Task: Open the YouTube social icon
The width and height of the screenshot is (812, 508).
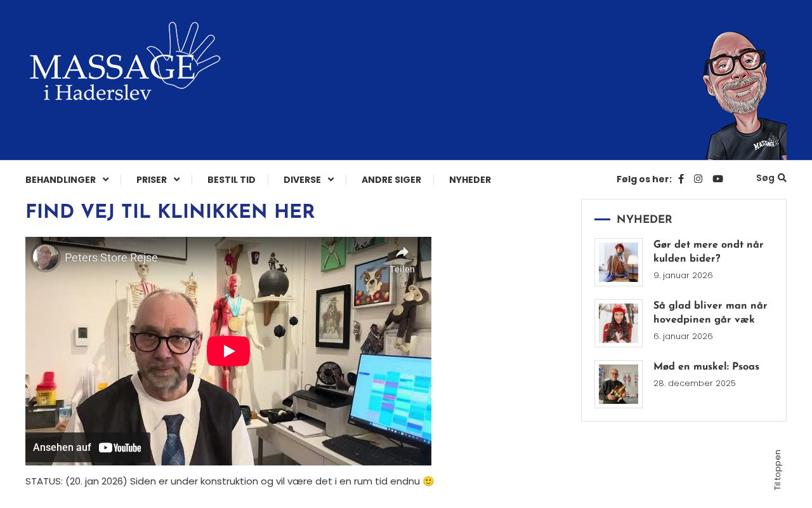Action: 717,179
